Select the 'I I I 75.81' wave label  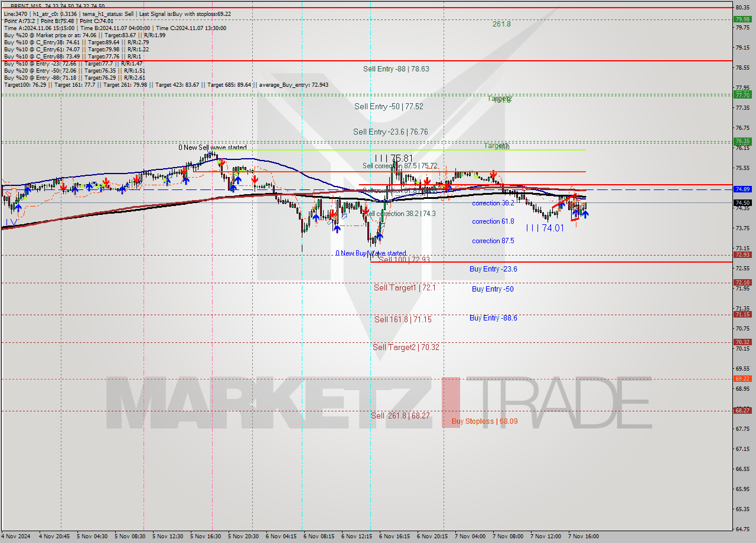click(x=393, y=158)
